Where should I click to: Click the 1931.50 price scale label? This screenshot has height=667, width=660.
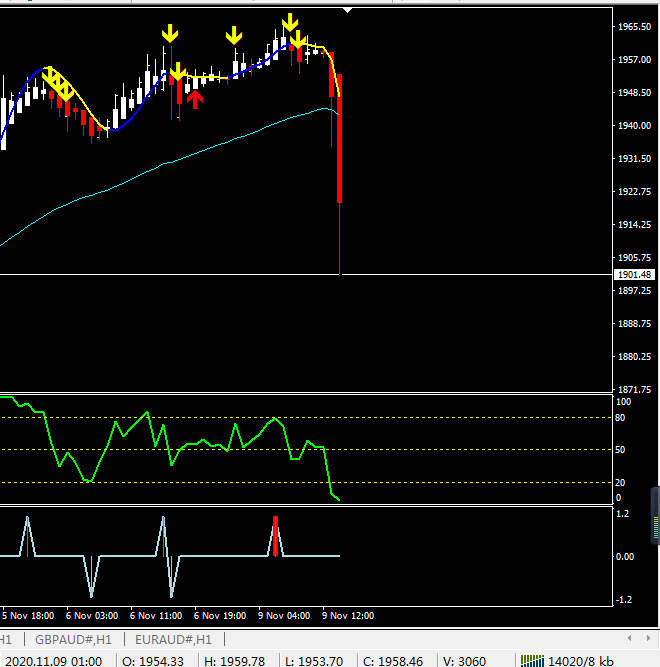pyautogui.click(x=634, y=159)
